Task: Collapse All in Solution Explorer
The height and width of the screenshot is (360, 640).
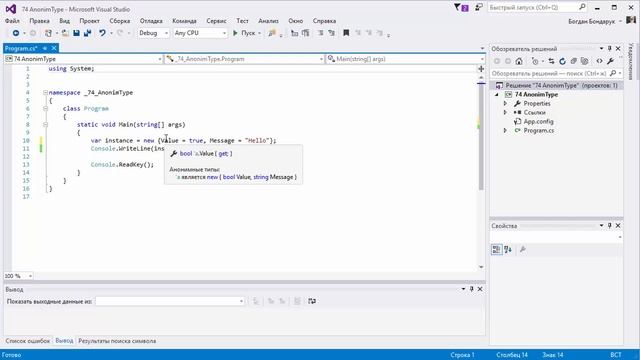Action: (x=573, y=61)
